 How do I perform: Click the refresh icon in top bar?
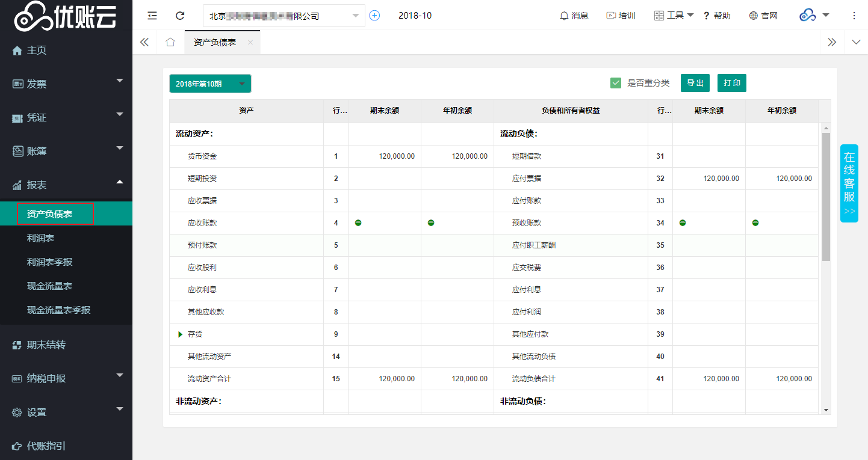pos(180,16)
